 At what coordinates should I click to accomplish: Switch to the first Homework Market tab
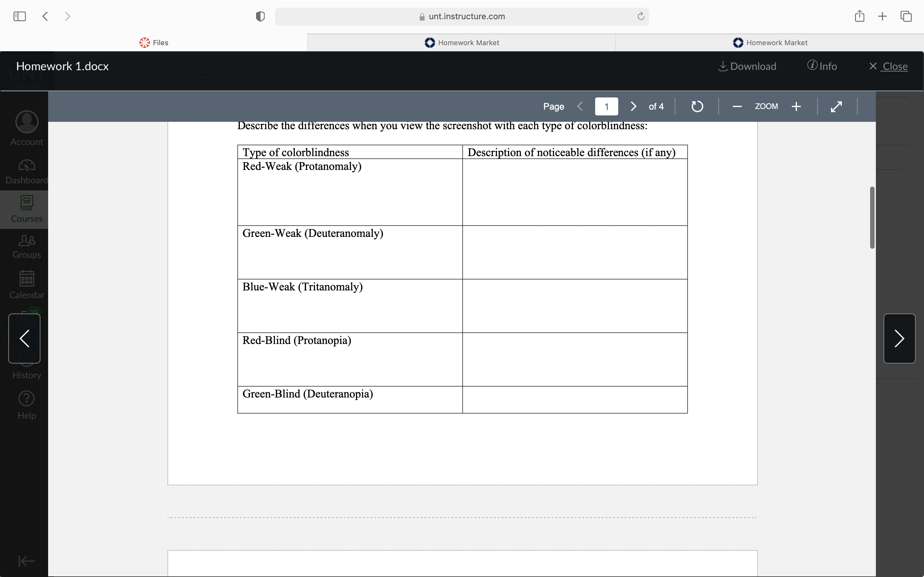point(462,42)
